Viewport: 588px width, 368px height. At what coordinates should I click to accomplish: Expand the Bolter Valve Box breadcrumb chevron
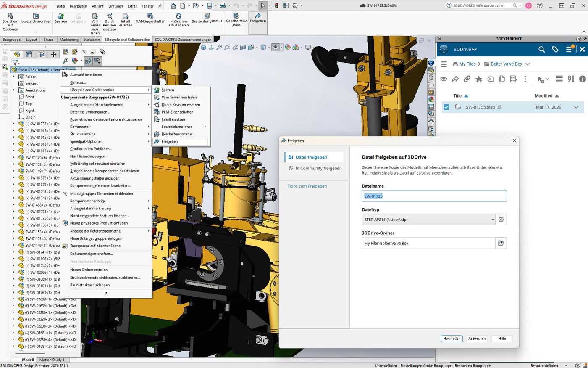[527, 64]
